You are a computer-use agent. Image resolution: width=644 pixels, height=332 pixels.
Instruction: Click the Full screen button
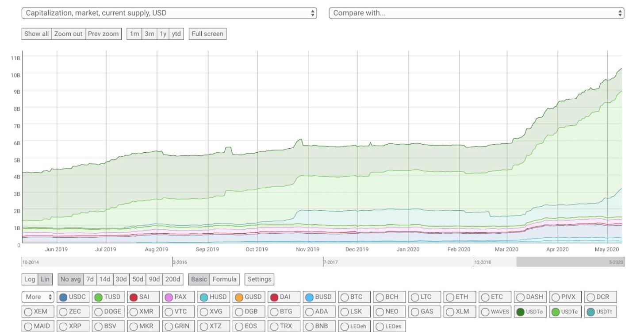(x=207, y=34)
